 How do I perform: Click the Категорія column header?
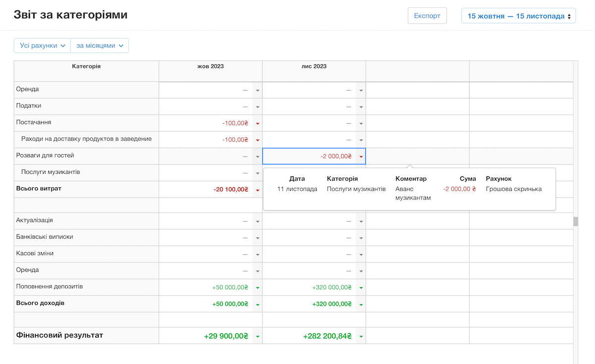86,66
